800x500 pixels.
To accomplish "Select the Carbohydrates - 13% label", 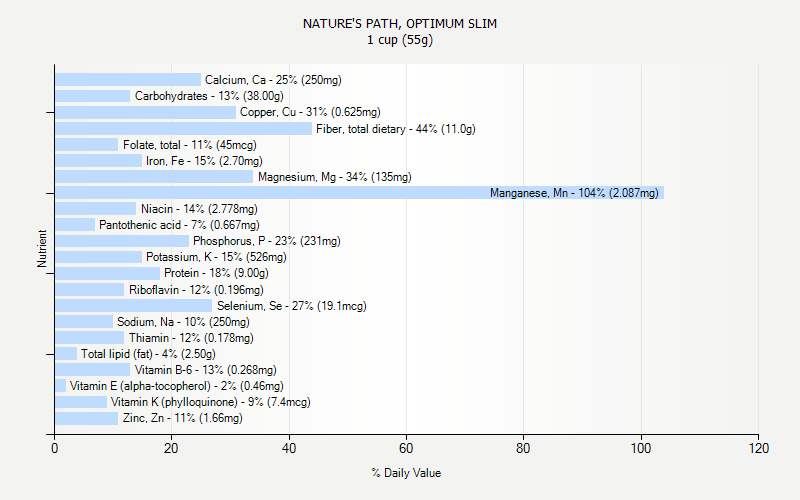I will click(x=209, y=96).
